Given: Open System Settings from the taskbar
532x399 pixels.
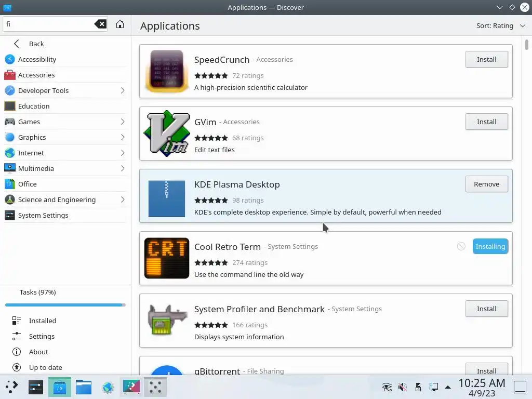Looking at the screenshot, I should (x=36, y=387).
